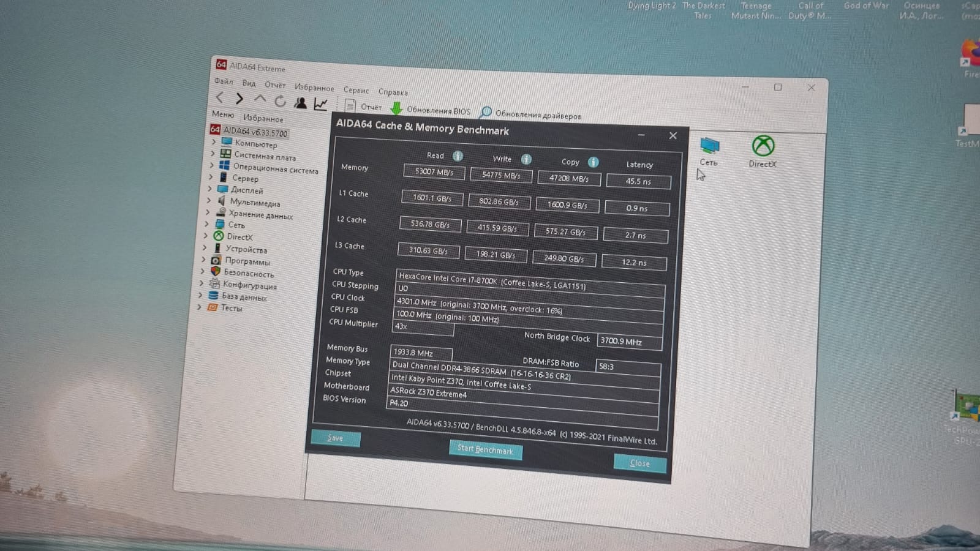Expand the Хранение данных tree node

click(207, 211)
